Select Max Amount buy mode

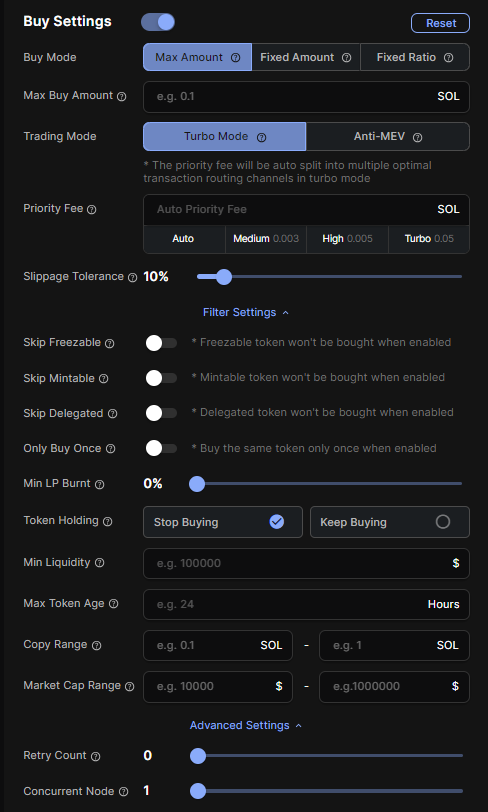pyautogui.click(x=197, y=57)
